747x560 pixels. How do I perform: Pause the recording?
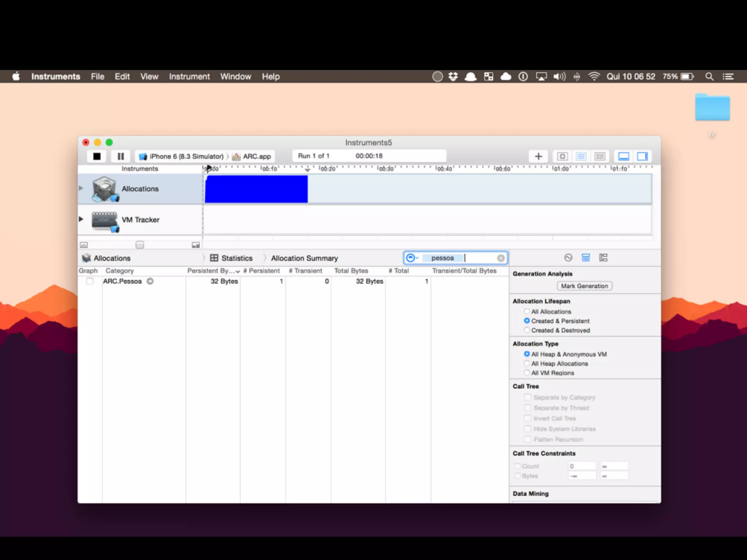pos(121,156)
